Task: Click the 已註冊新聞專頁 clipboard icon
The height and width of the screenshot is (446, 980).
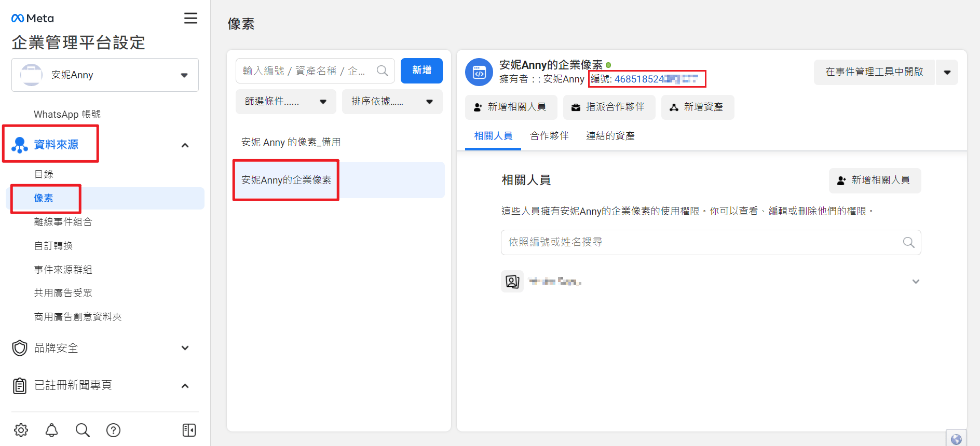Action: point(20,385)
